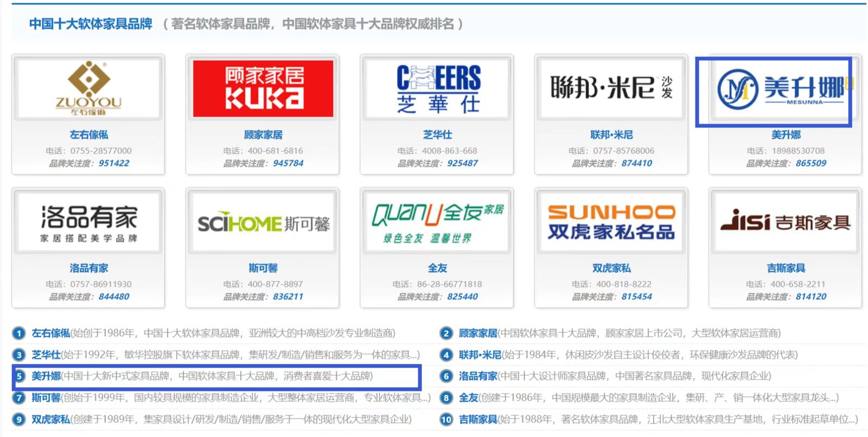The image size is (868, 437).
Task: Click phone number 18988530708
Action: pos(798,151)
